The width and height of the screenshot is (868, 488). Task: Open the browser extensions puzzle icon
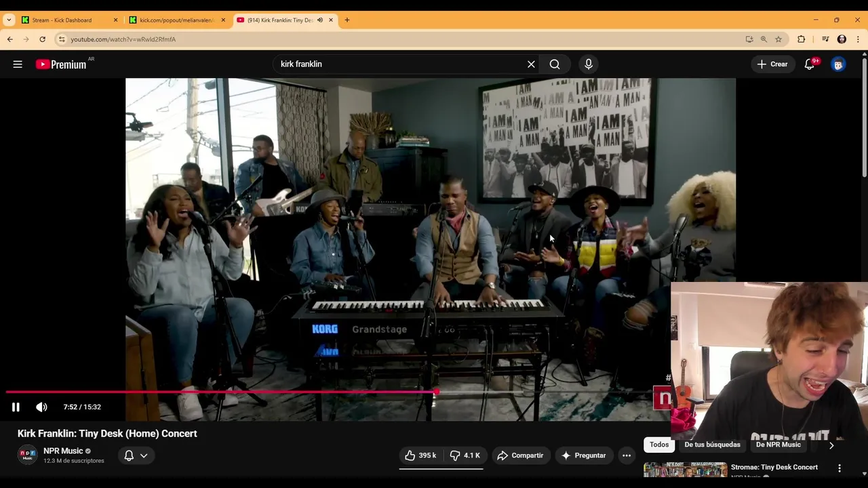coord(802,39)
